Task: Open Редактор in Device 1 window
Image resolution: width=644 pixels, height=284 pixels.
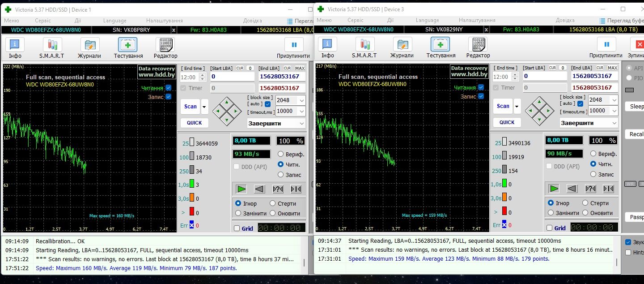Action: 165,48
